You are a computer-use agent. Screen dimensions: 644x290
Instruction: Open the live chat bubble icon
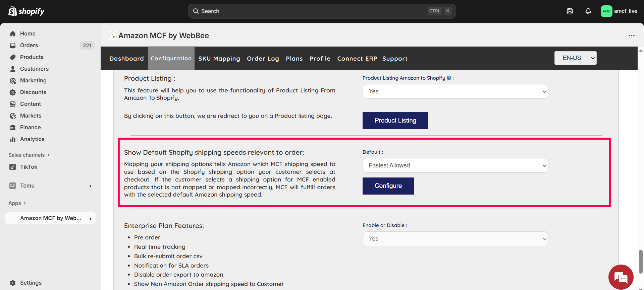point(621,277)
